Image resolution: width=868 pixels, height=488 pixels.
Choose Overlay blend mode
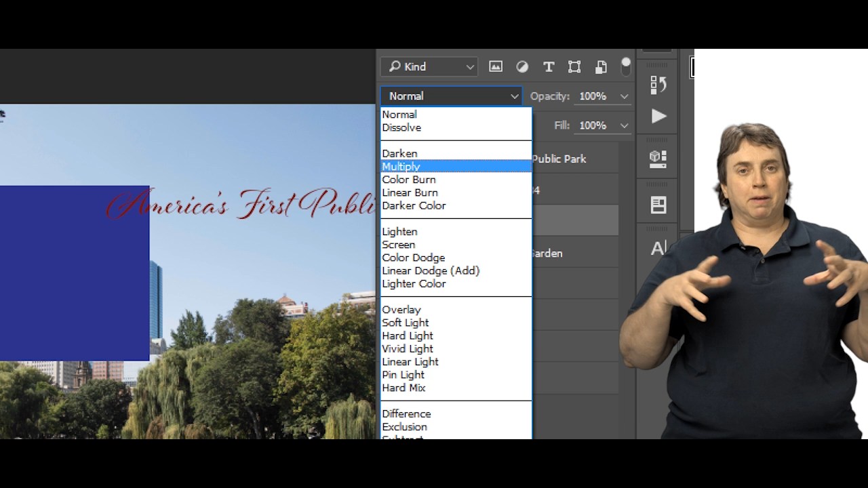(x=456, y=310)
